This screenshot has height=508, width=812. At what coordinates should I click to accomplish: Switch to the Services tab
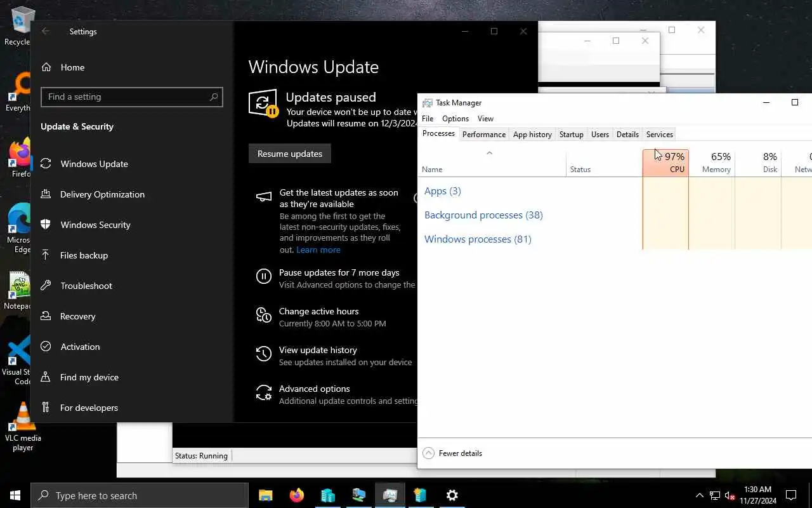click(659, 135)
